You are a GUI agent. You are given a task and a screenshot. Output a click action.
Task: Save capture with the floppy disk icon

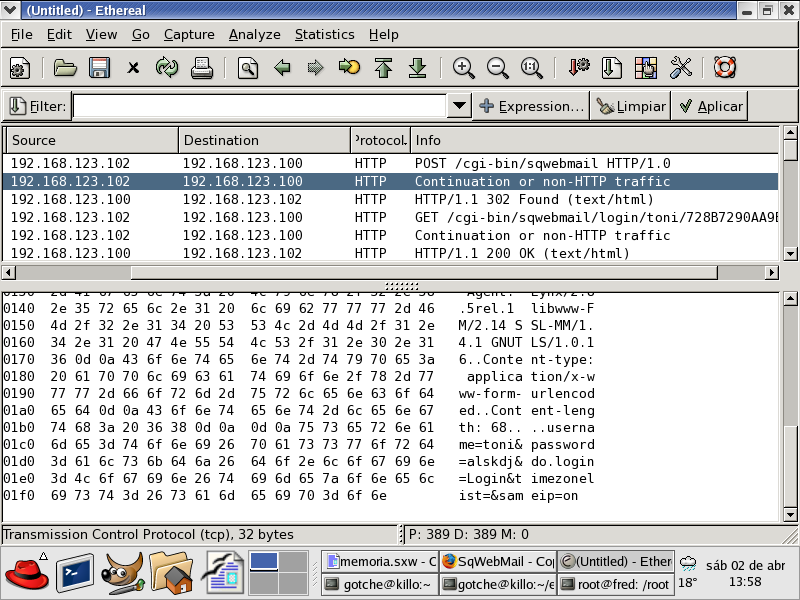point(99,68)
